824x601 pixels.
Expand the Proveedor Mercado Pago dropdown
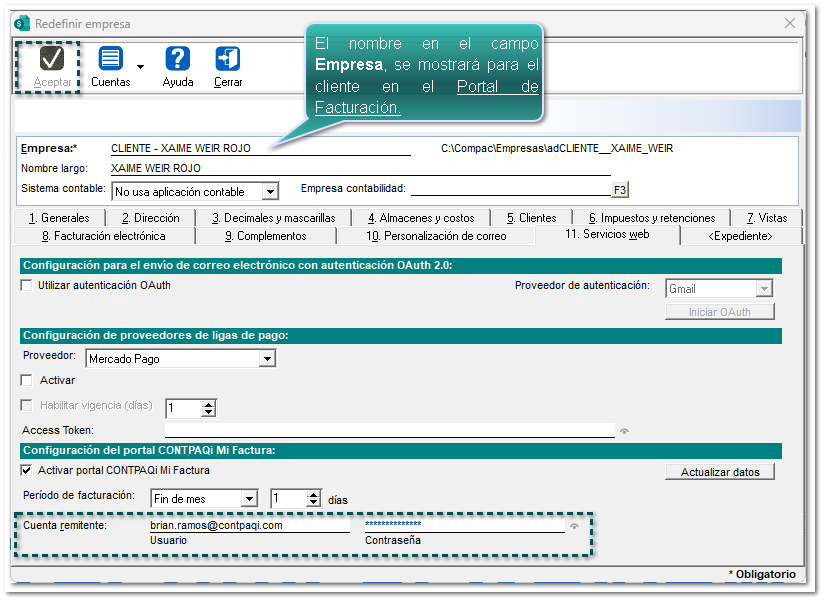[x=266, y=358]
